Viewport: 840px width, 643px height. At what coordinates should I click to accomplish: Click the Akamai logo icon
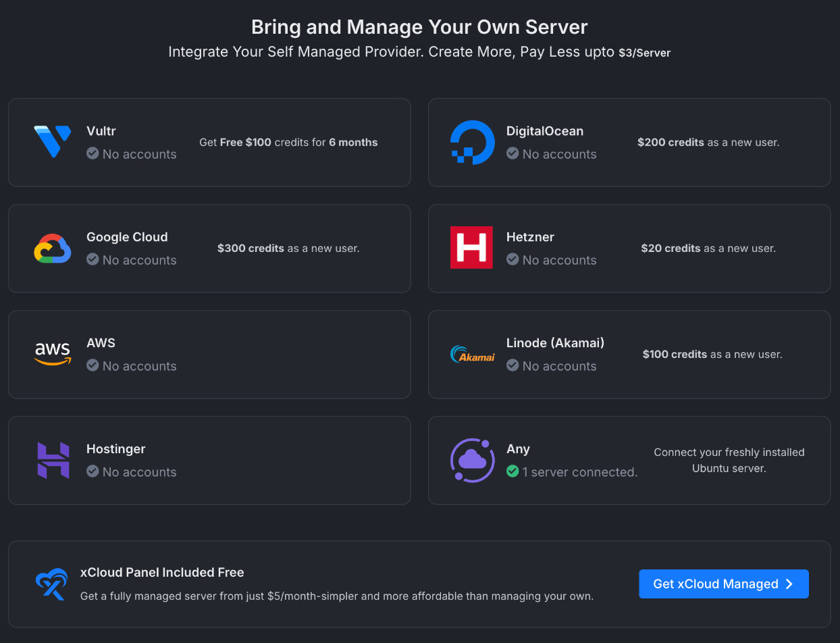[473, 354]
